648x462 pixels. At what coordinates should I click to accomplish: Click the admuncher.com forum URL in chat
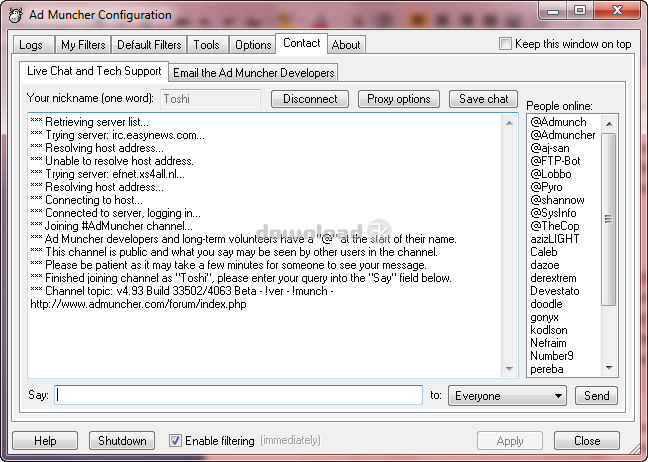(138, 305)
